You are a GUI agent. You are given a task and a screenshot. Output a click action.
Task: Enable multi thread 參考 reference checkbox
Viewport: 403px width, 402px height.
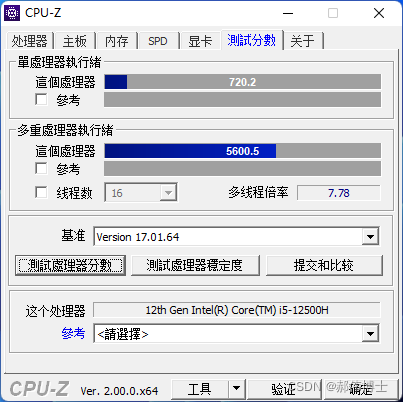click(41, 168)
